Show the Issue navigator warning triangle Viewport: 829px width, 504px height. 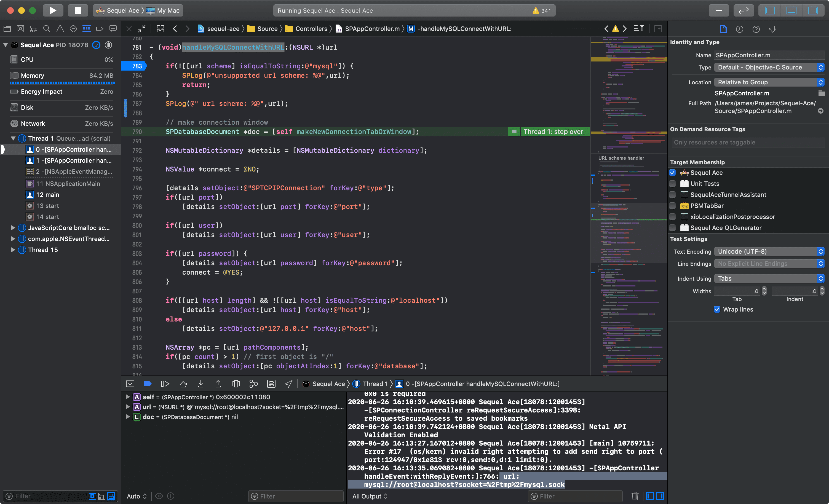60,29
